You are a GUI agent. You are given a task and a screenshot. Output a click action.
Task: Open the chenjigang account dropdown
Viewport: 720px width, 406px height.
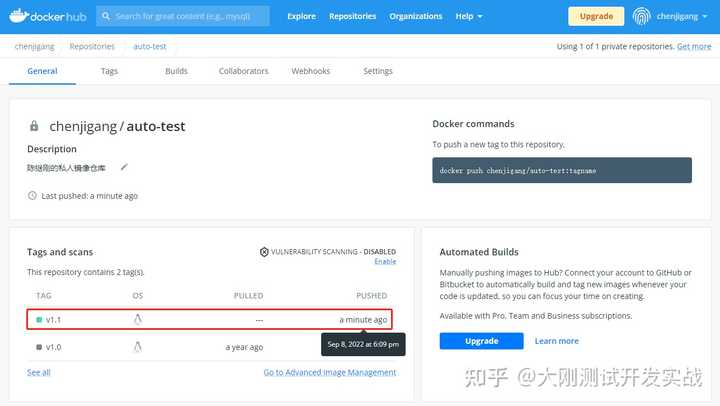click(x=681, y=17)
